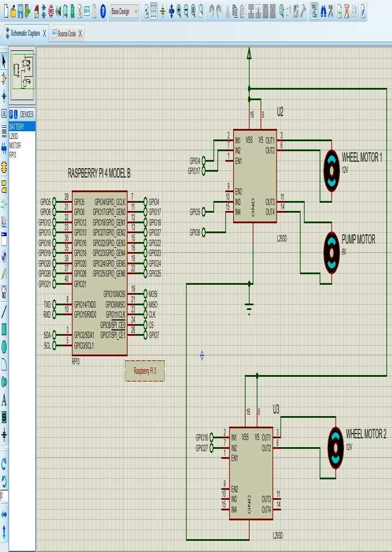Select the Schematic Capture tab
Image resolution: width=392 pixels, height=552 pixels.
[x=25, y=33]
